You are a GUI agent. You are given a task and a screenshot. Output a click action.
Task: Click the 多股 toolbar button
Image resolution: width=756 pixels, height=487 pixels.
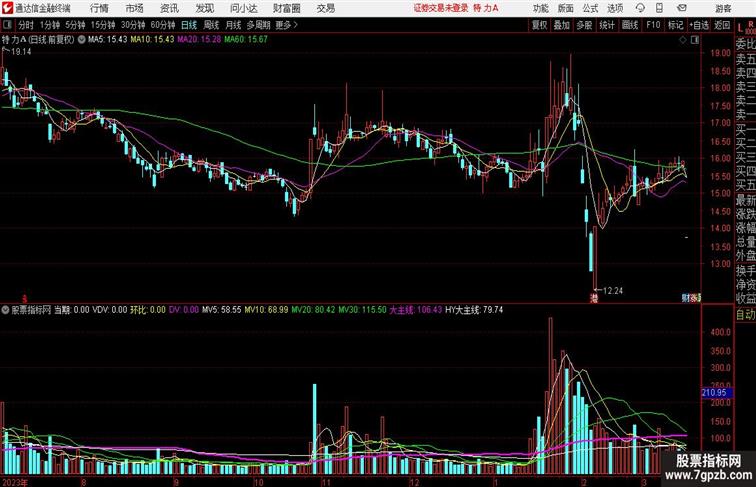click(x=584, y=25)
